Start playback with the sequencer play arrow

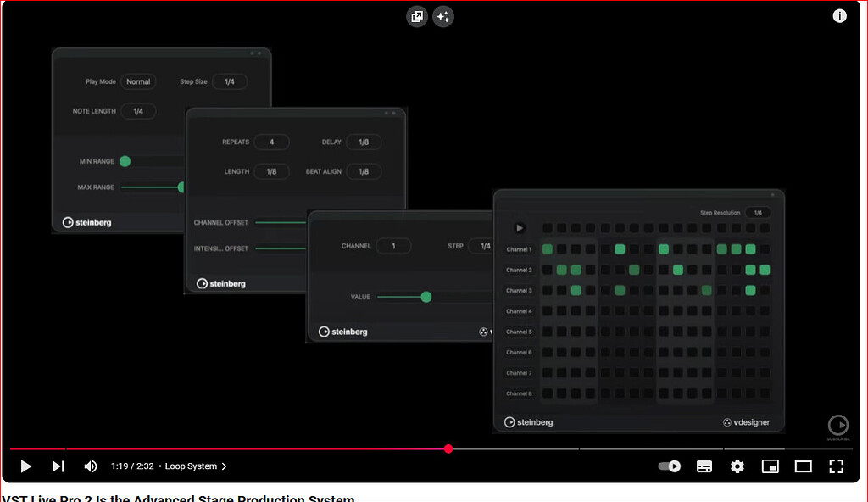(520, 227)
